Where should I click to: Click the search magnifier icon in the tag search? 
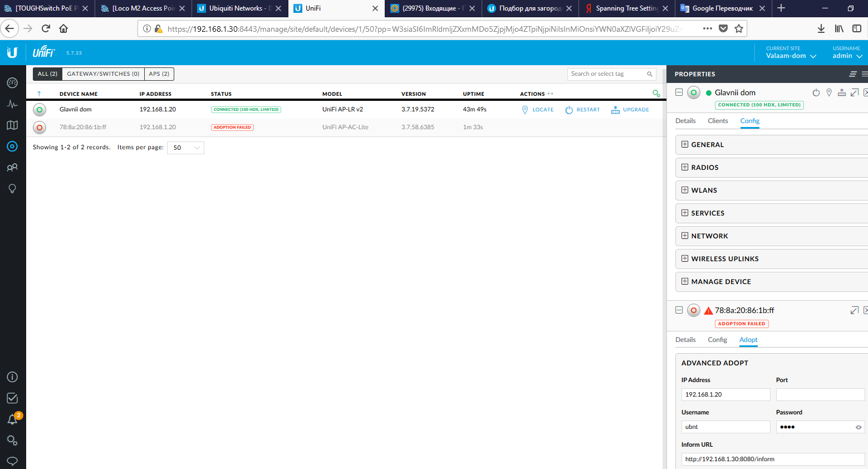650,74
